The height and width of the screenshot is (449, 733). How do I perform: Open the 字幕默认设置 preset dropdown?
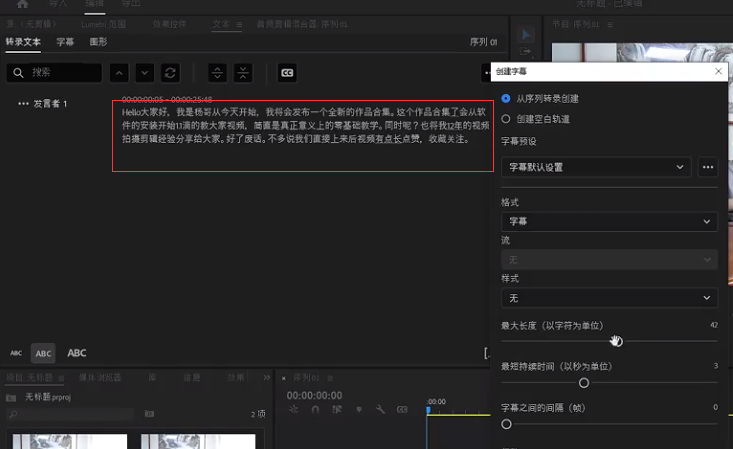(596, 167)
